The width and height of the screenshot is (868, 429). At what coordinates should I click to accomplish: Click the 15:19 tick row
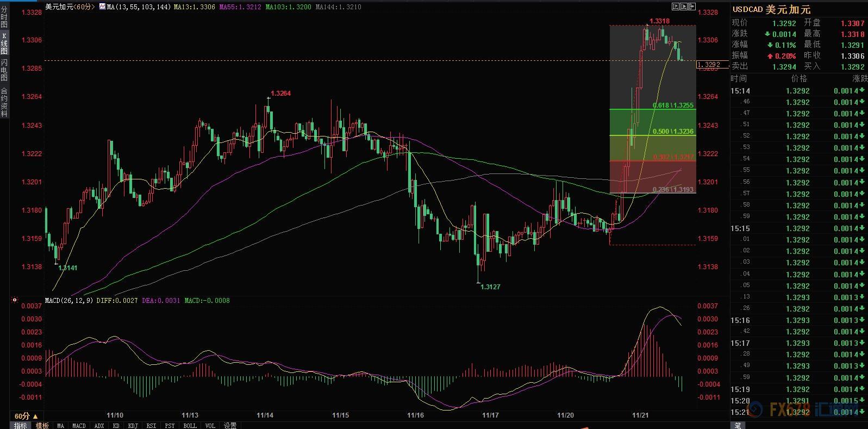799,389
